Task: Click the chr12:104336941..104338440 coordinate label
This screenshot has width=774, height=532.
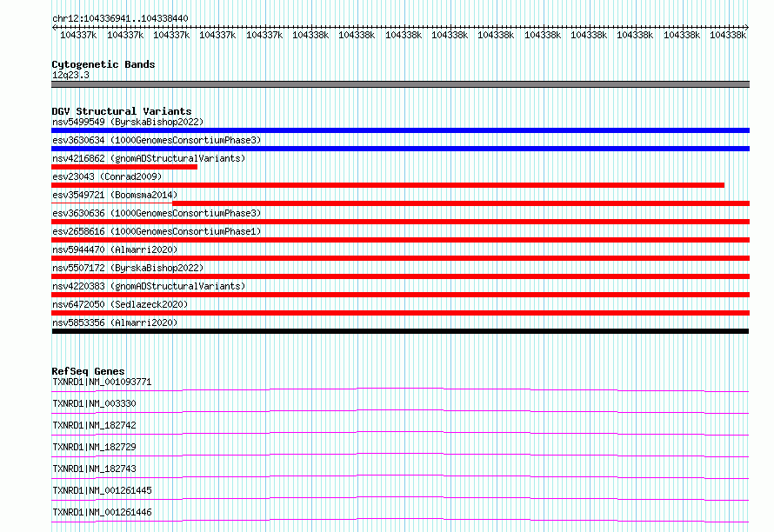Action: pos(120,18)
